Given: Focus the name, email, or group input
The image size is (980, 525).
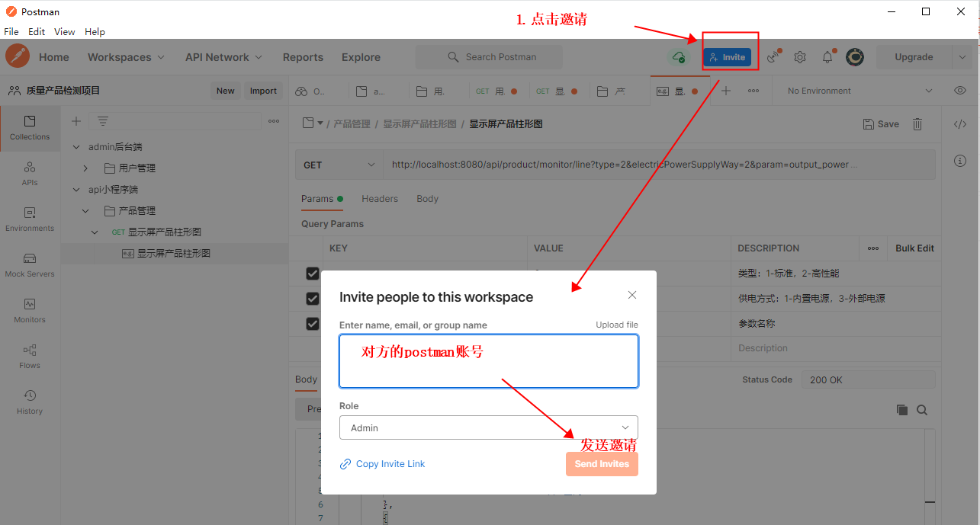Looking at the screenshot, I should coord(489,361).
